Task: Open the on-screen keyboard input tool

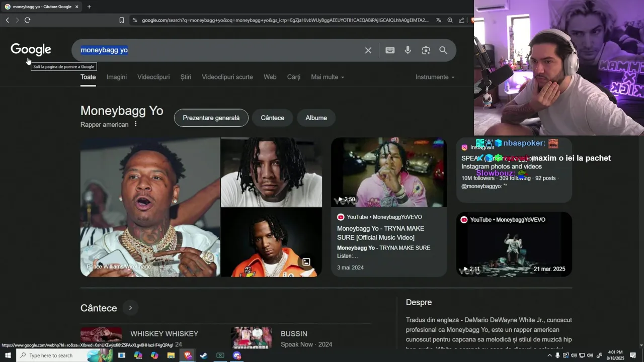Action: [x=390, y=50]
